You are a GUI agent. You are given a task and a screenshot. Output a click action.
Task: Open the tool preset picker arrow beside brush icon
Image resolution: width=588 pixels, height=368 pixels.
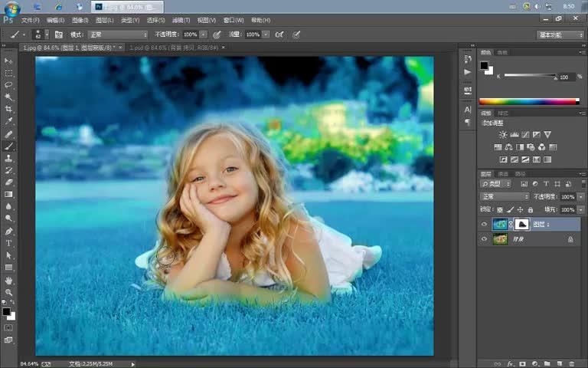(24, 35)
